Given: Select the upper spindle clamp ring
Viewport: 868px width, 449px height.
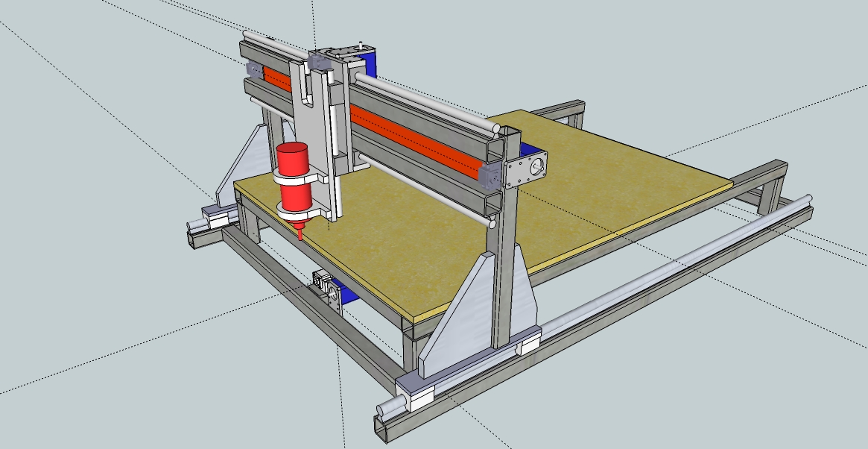Looking at the screenshot, I should (x=298, y=178).
